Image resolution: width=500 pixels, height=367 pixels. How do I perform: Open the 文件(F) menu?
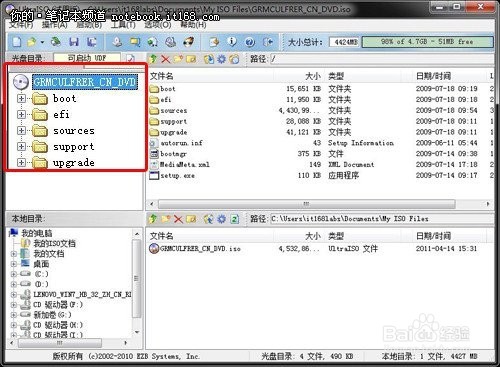(21, 25)
